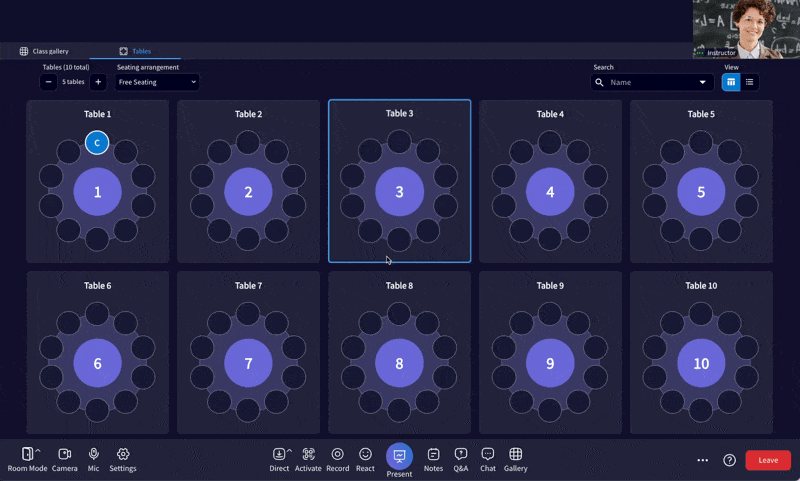The height and width of the screenshot is (481, 800).
Task: Expand the more options ellipsis menu
Action: (x=702, y=460)
